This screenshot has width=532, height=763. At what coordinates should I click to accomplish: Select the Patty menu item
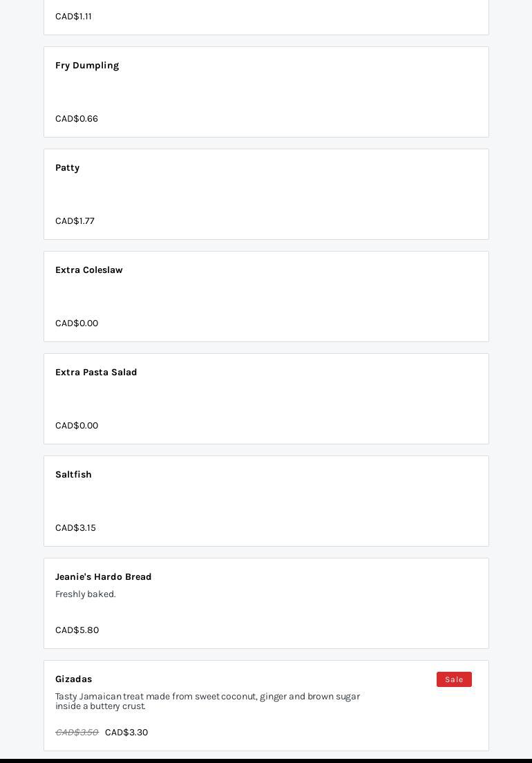click(x=68, y=168)
